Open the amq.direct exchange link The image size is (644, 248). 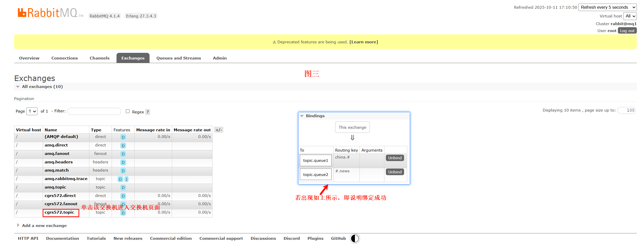(x=56, y=145)
